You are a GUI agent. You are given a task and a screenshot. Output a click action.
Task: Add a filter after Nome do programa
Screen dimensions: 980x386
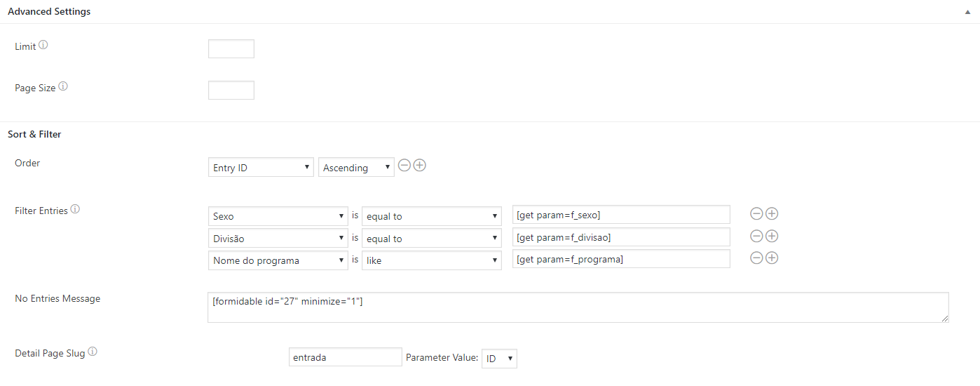(772, 258)
